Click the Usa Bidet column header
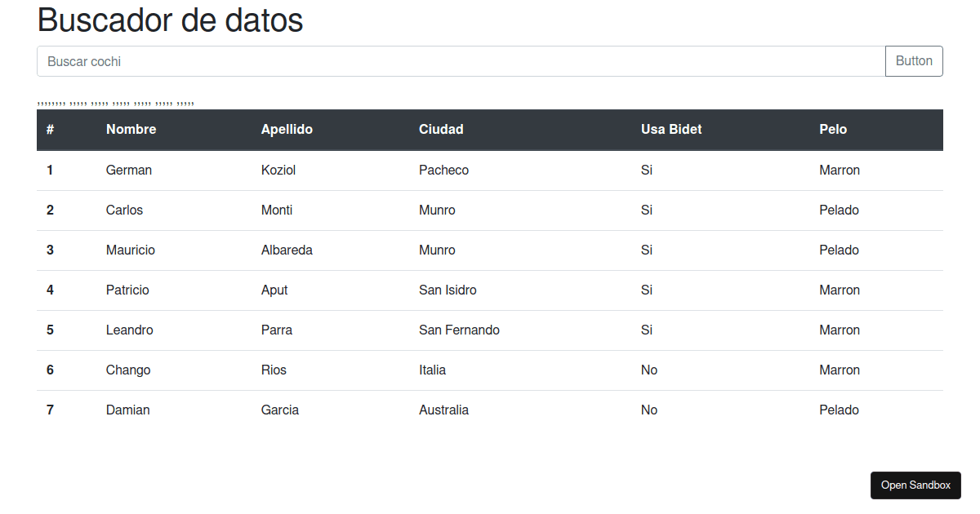The width and height of the screenshot is (980, 514). [x=671, y=129]
